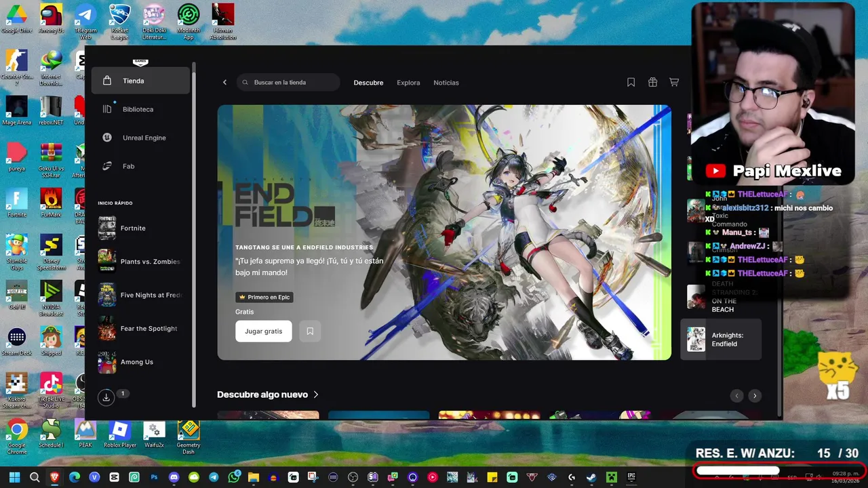
Task: Open Discord from the taskbar
Action: (x=174, y=477)
